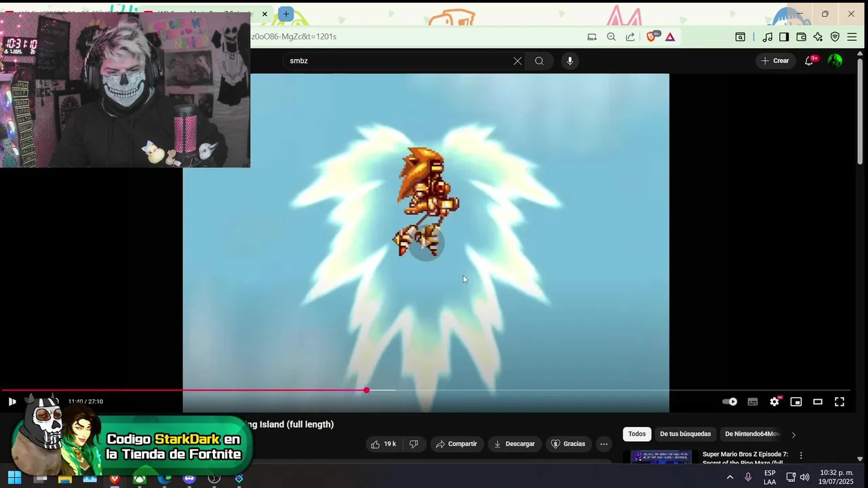Open ESP LAA language switcher
Viewport: 868px width, 488px height.
coord(770,477)
